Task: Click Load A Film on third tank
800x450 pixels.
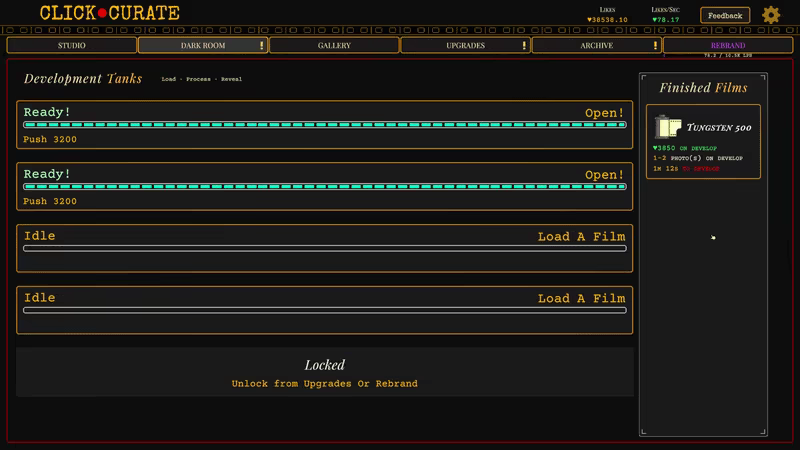Action: [581, 237]
